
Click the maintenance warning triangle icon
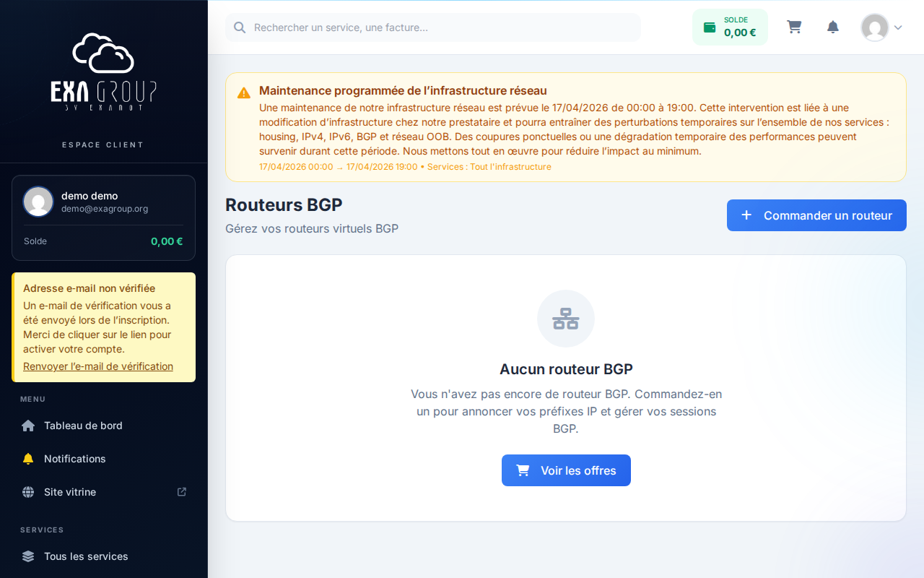(x=244, y=92)
